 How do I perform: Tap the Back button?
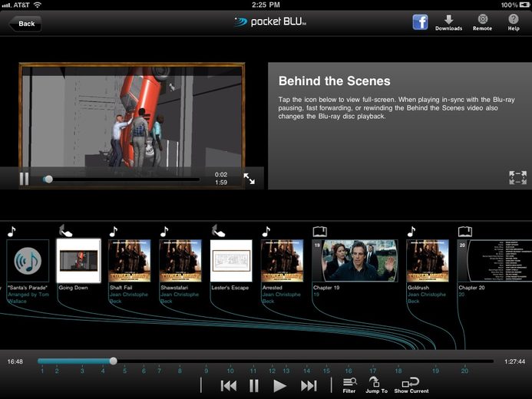[25, 24]
